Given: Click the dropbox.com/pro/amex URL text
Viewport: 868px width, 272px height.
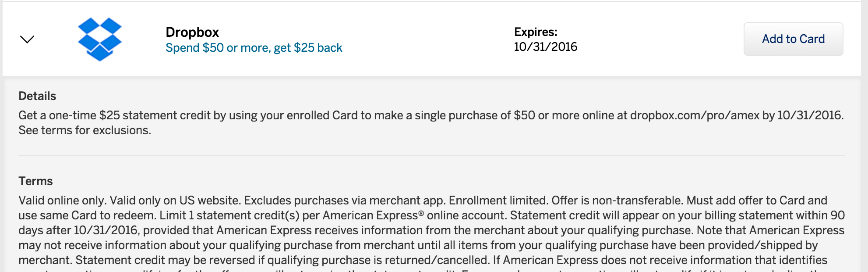Looking at the screenshot, I should 694,115.
